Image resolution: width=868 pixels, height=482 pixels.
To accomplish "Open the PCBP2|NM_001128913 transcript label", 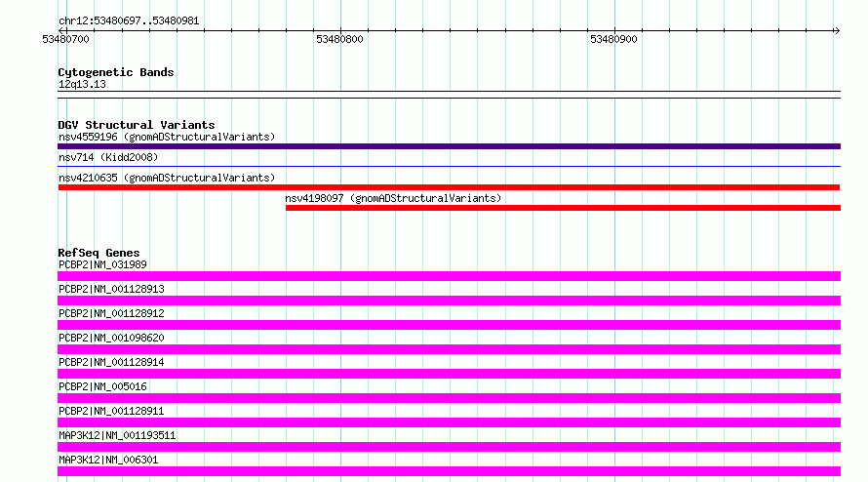I will click(111, 289).
